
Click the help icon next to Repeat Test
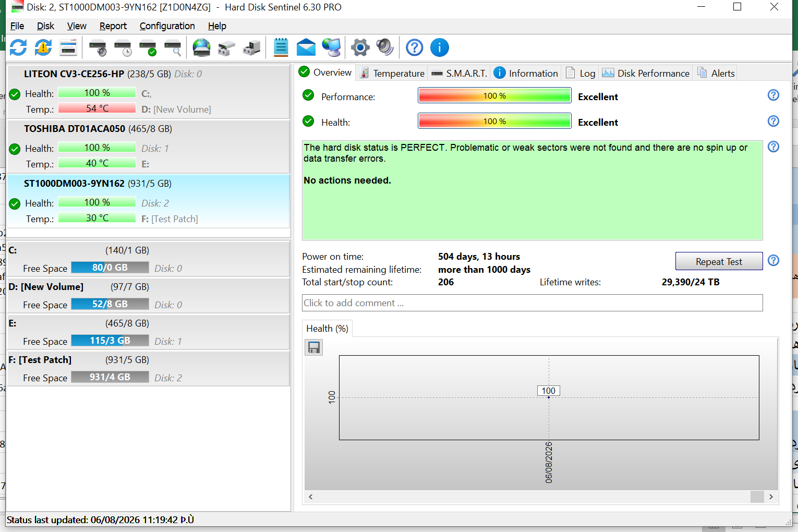coord(773,260)
